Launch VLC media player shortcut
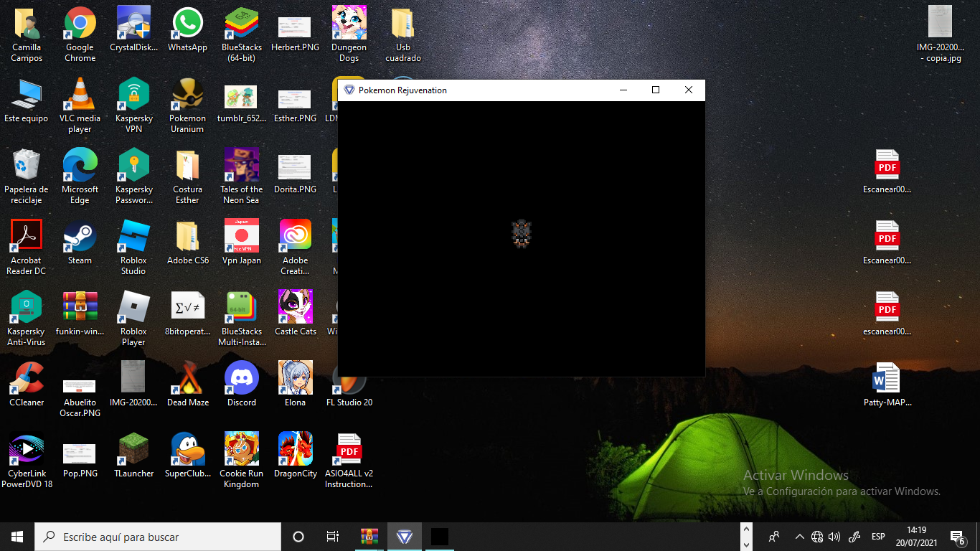Image resolution: width=980 pixels, height=551 pixels. coord(80,95)
